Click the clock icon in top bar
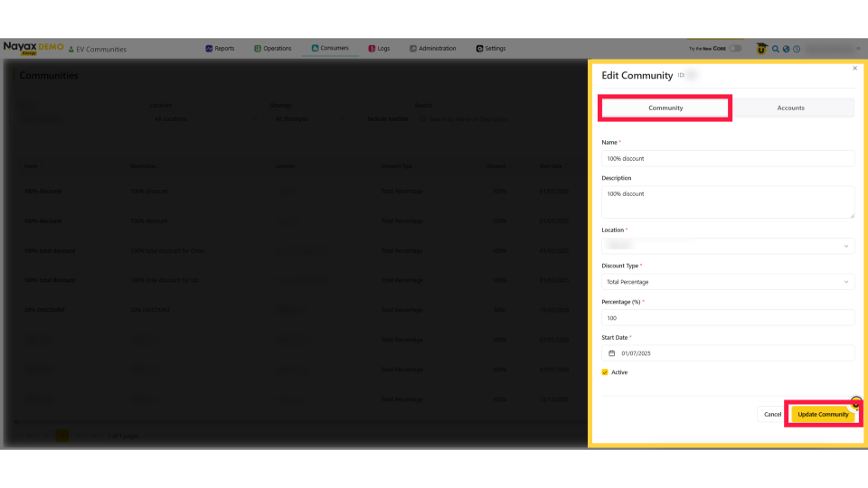Image resolution: width=868 pixels, height=488 pixels. [x=797, y=49]
